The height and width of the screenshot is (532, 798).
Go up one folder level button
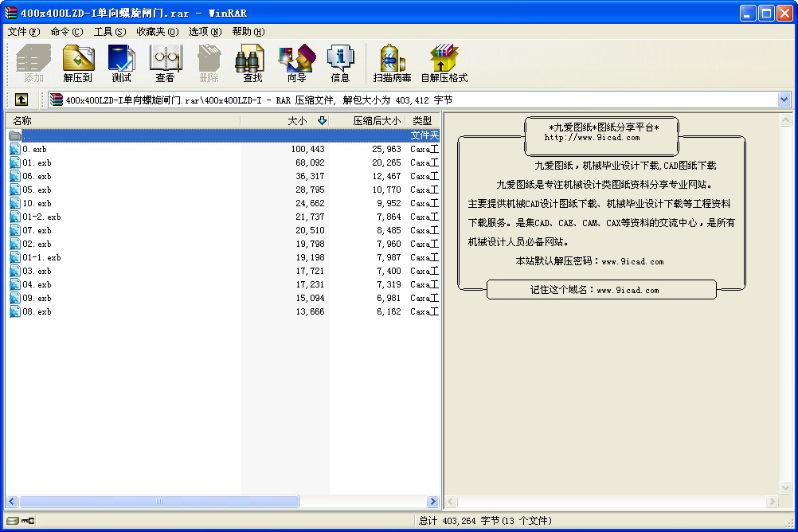22,100
